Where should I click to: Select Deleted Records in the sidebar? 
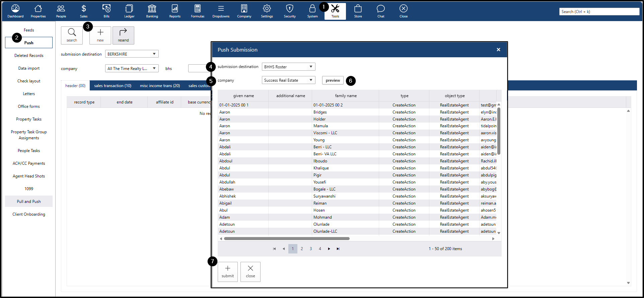click(x=29, y=56)
